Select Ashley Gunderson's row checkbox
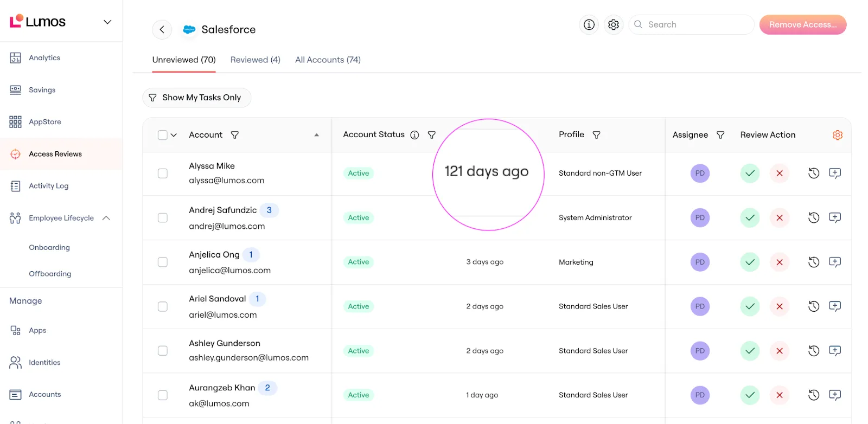The image size is (868, 424). pyautogui.click(x=162, y=351)
